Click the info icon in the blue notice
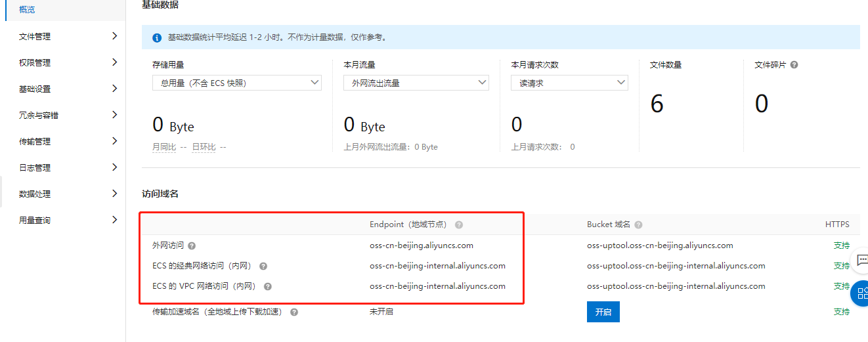The height and width of the screenshot is (342, 868). (157, 38)
